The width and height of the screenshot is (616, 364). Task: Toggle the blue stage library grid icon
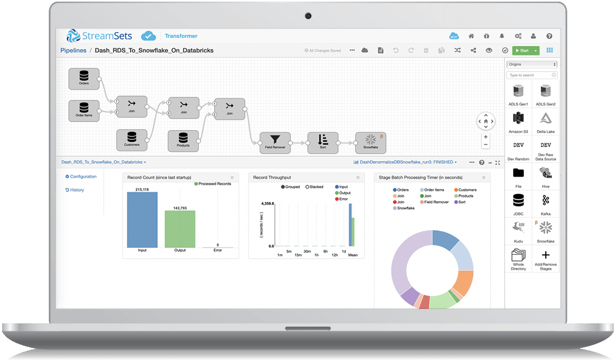coord(550,50)
